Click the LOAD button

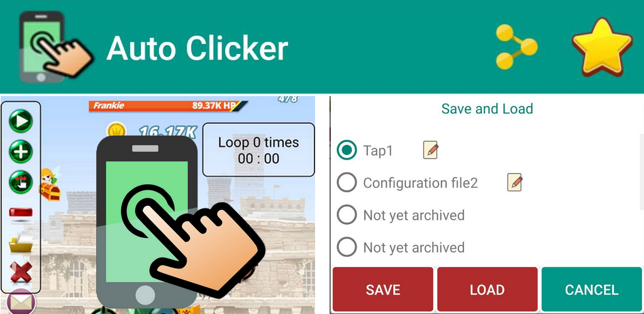tap(487, 290)
